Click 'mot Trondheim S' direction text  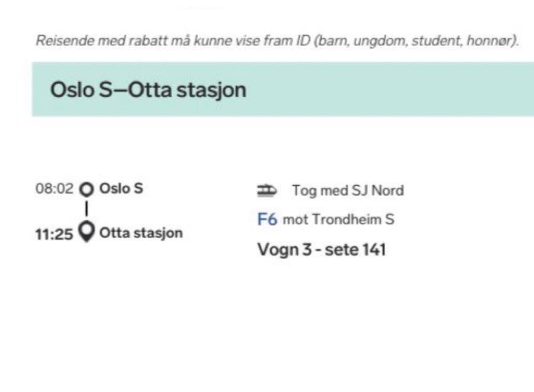click(338, 220)
